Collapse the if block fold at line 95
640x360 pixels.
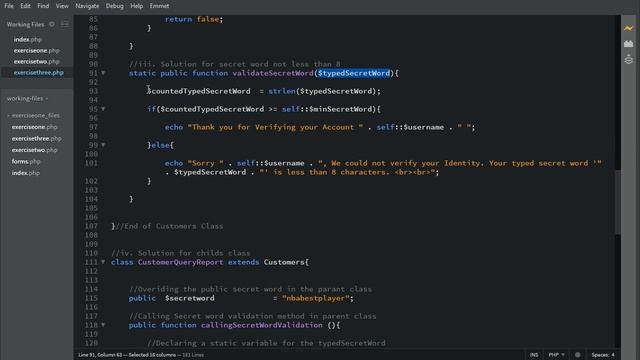pos(103,109)
